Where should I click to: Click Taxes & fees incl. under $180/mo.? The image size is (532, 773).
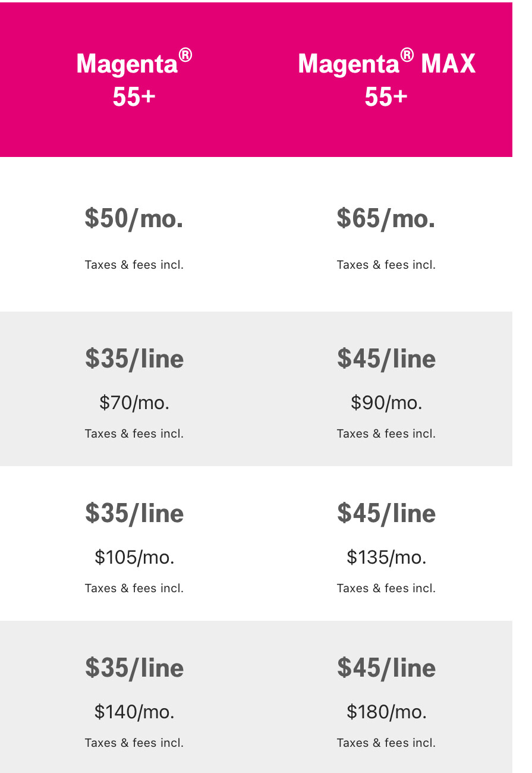(386, 743)
